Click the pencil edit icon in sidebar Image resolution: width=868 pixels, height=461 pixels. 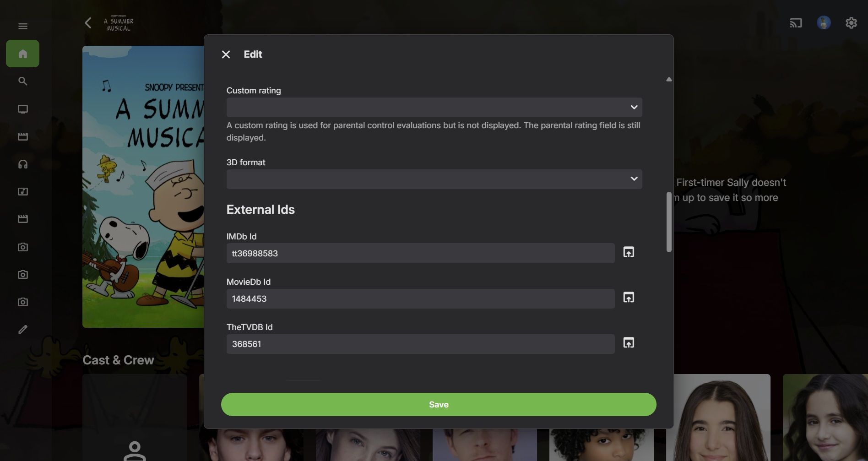click(23, 330)
